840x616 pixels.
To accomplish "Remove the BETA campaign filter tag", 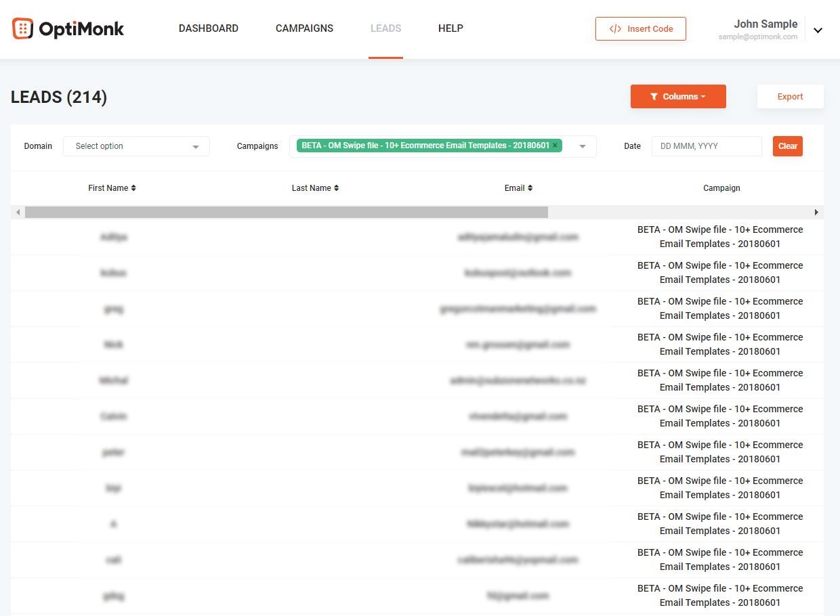I will tap(555, 146).
